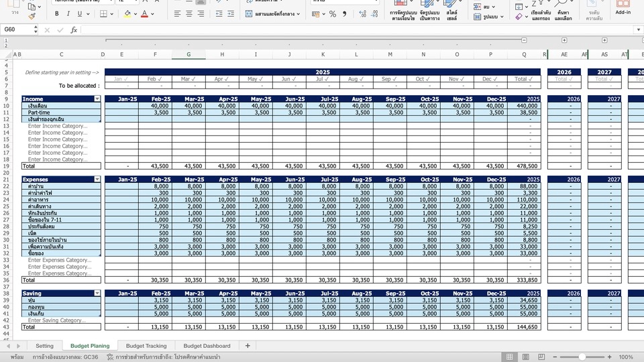
Task: Show outline level 1
Action: (6, 40)
